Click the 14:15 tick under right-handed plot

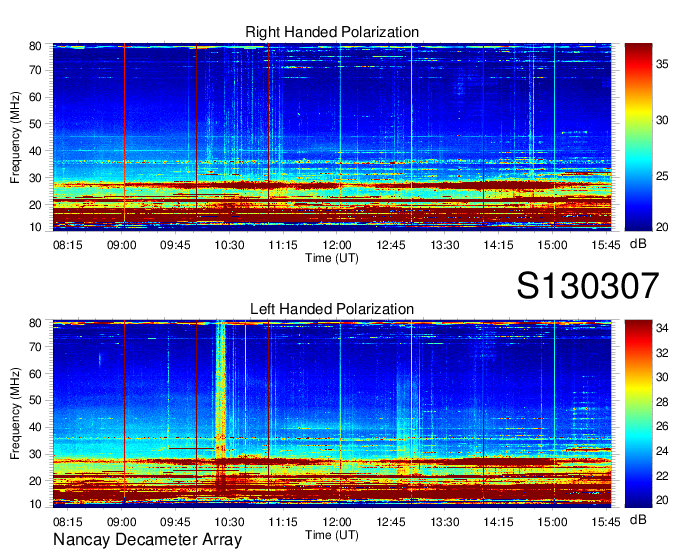(498, 245)
